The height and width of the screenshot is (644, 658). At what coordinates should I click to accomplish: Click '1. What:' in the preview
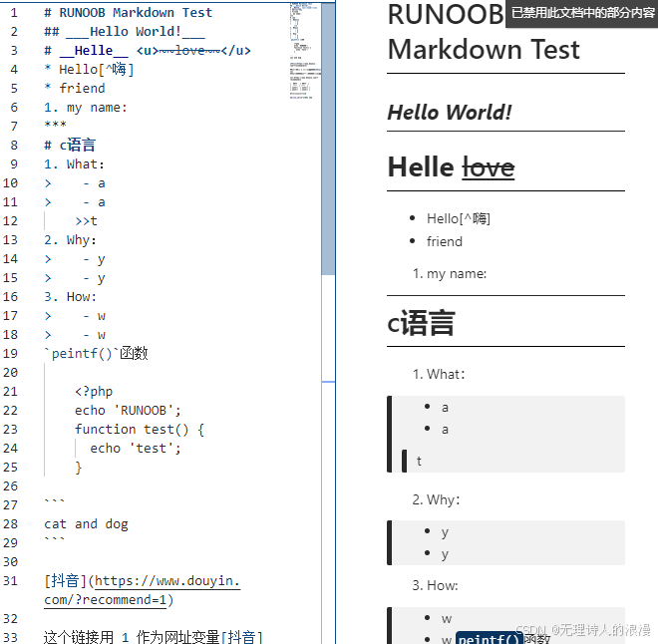tap(439, 374)
